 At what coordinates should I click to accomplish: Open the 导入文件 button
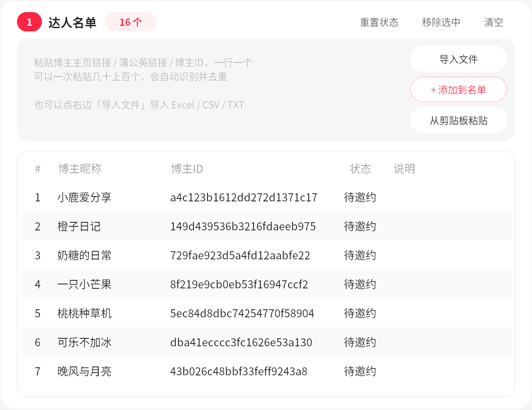(459, 59)
